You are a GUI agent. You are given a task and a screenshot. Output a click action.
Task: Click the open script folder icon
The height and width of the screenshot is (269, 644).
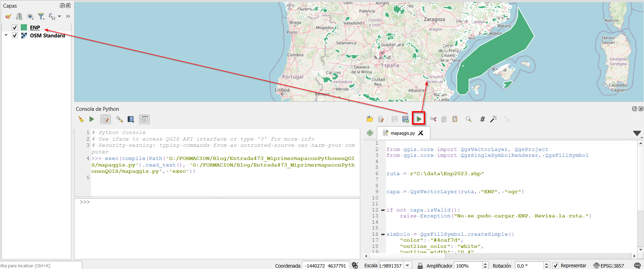[370, 119]
